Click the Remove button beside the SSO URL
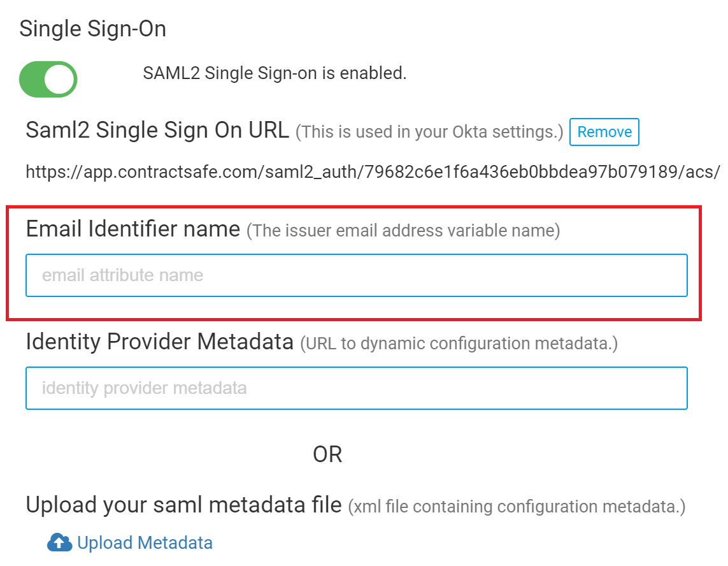The height and width of the screenshot is (566, 728). [604, 132]
